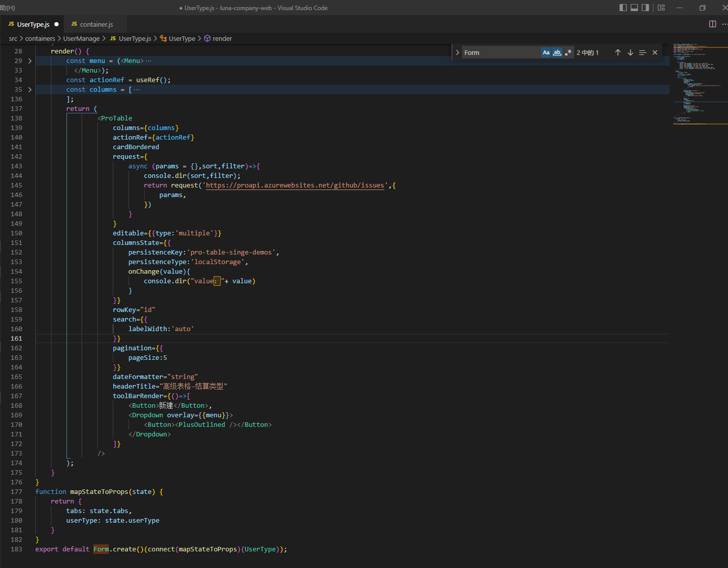This screenshot has width=728, height=568.
Task: Unfold the collapsed code at line 29
Action: (x=30, y=61)
